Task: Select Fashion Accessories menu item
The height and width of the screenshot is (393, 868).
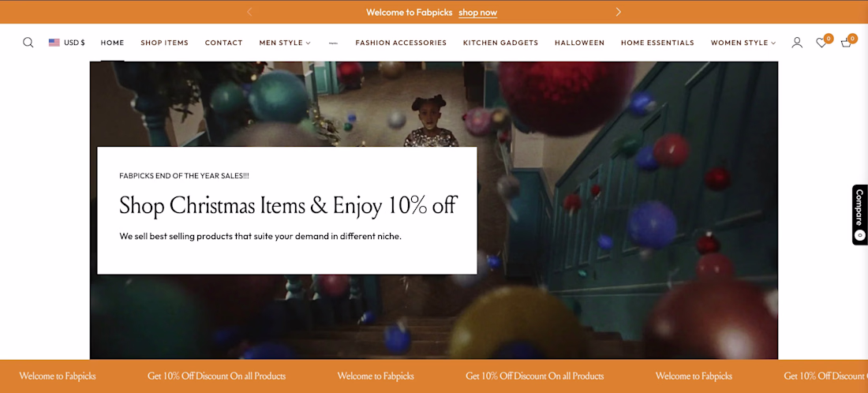Action: pyautogui.click(x=401, y=43)
